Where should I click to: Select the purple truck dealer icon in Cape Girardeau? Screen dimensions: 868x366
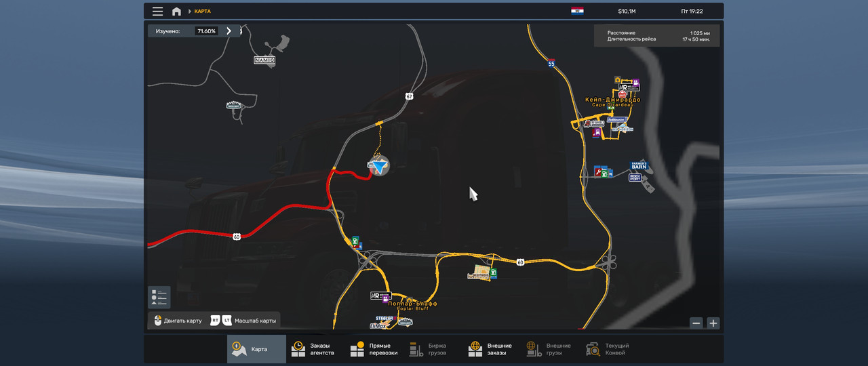click(597, 134)
